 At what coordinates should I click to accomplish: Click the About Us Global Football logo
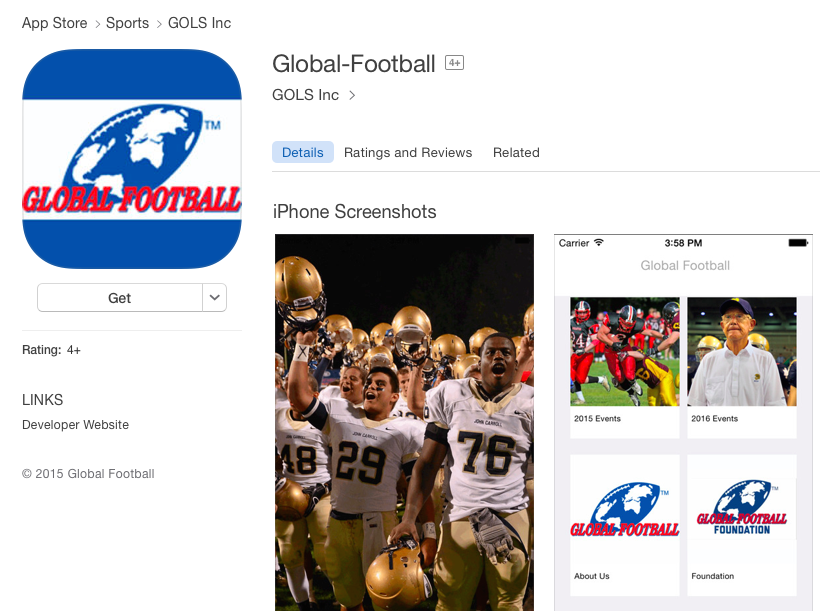[625, 510]
